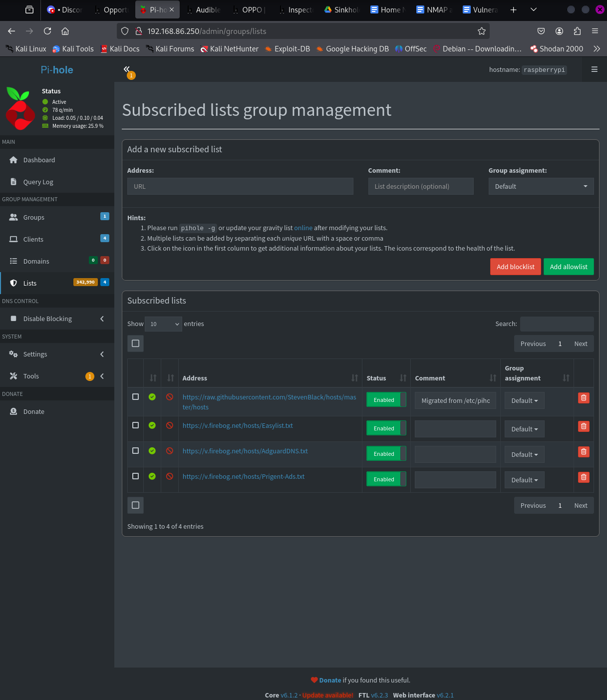This screenshot has height=700, width=607.
Task: Collapse the sidebar with double-chevron icon
Action: tap(127, 69)
